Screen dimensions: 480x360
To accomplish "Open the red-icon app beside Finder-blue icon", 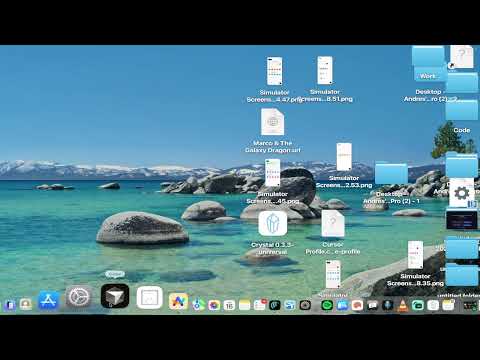I will pos(357,305).
